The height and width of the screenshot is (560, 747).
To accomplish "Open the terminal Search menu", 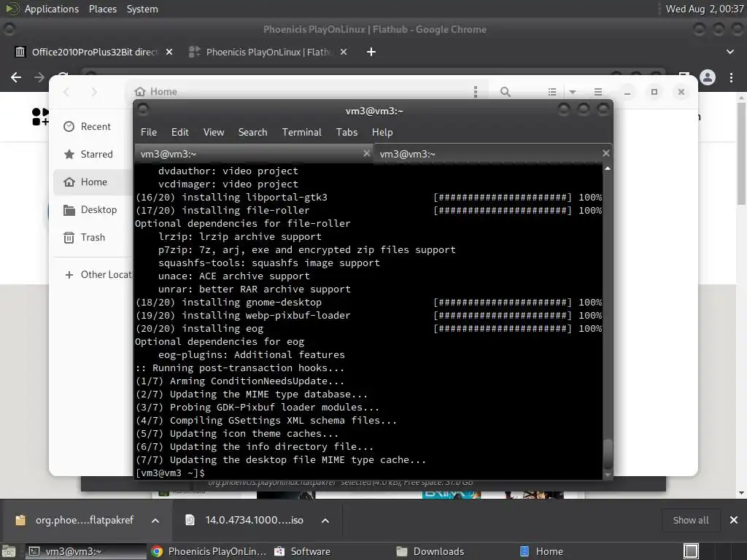I will [x=252, y=133].
